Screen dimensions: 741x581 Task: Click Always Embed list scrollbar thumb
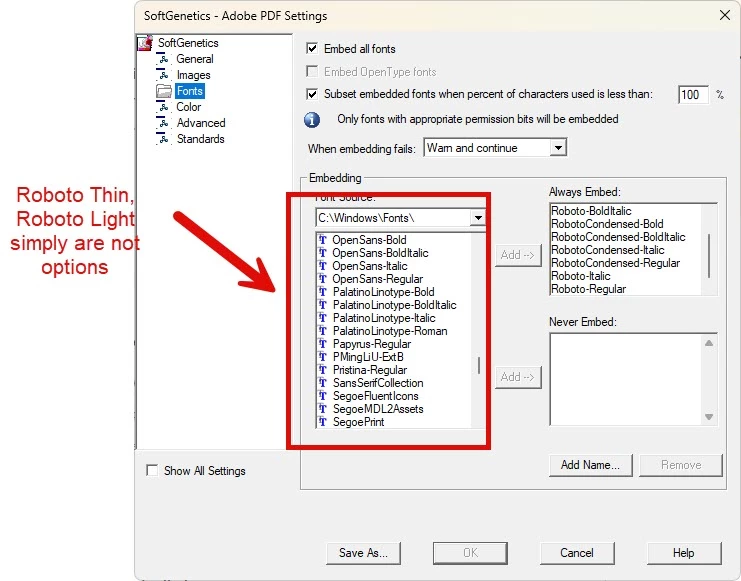pyautogui.click(x=709, y=255)
